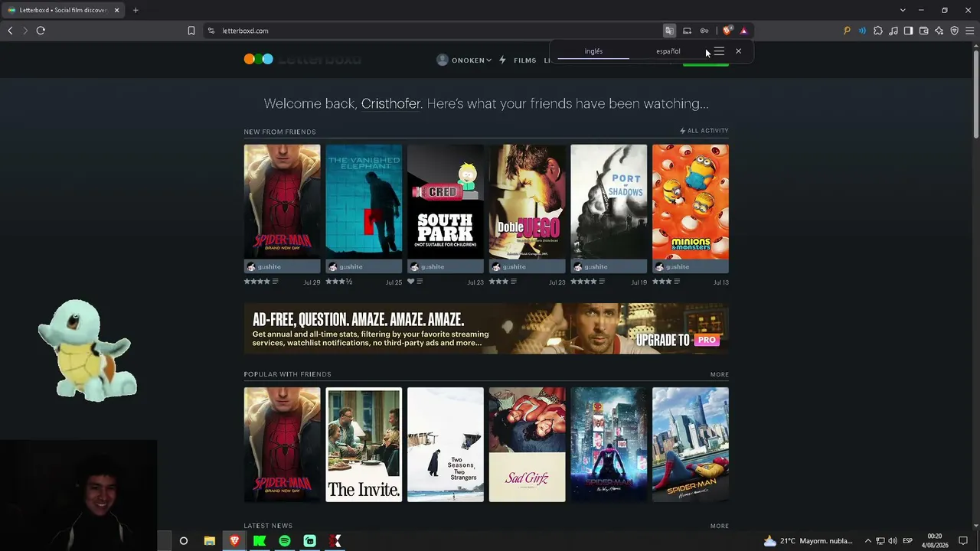Image resolution: width=980 pixels, height=551 pixels.
Task: Open the Brave Wallet icon
Action: click(x=924, y=31)
